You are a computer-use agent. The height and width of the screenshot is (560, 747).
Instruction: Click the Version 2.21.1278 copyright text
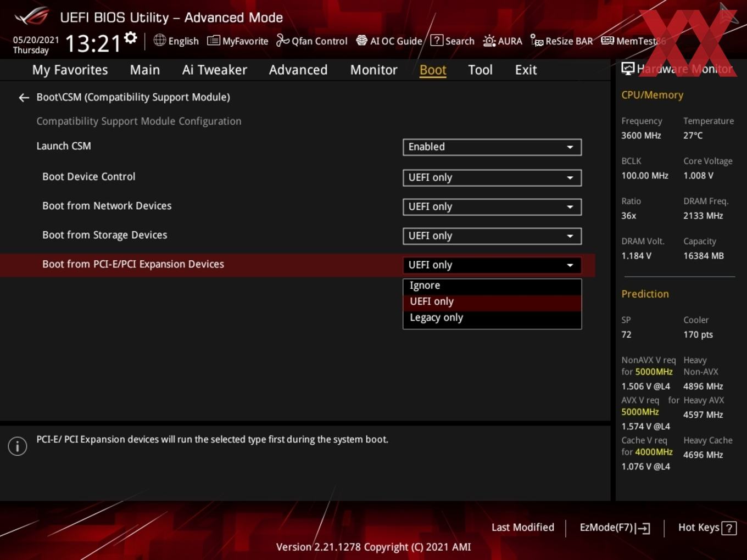pyautogui.click(x=374, y=547)
